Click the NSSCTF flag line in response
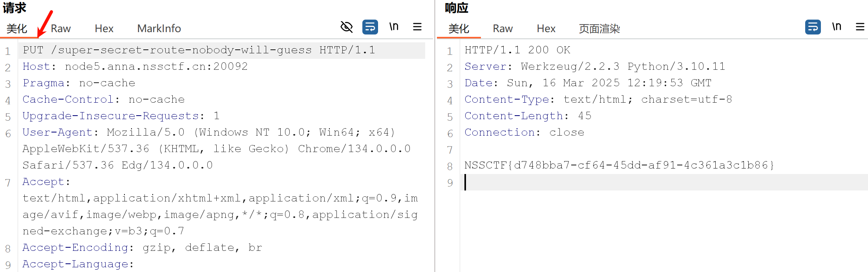Screen dimensions: 868x272 click(619, 165)
